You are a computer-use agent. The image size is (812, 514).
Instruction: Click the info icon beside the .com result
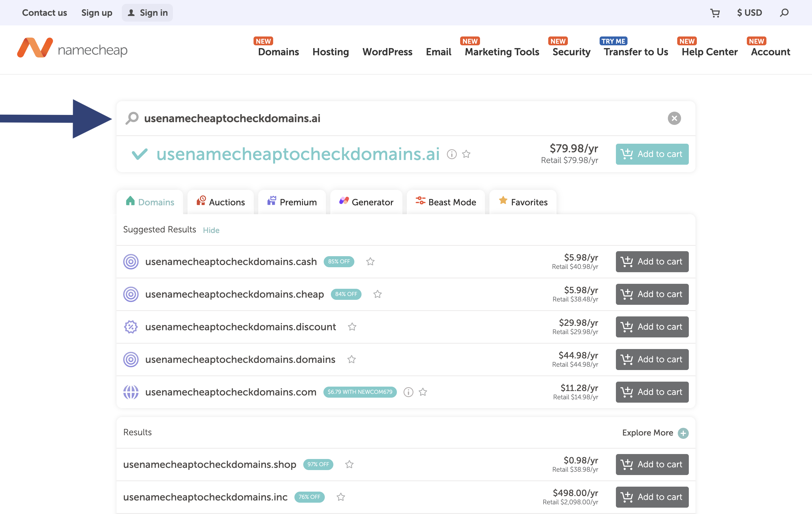(408, 392)
